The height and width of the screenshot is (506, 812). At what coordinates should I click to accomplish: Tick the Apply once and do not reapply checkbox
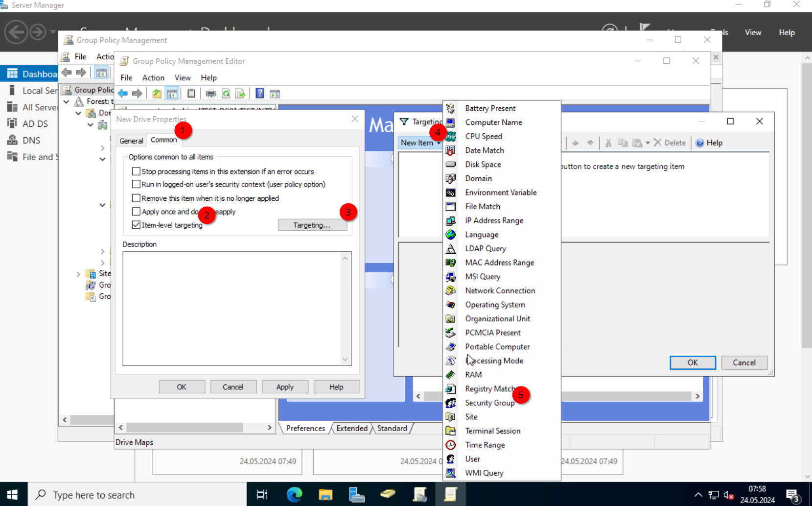136,212
